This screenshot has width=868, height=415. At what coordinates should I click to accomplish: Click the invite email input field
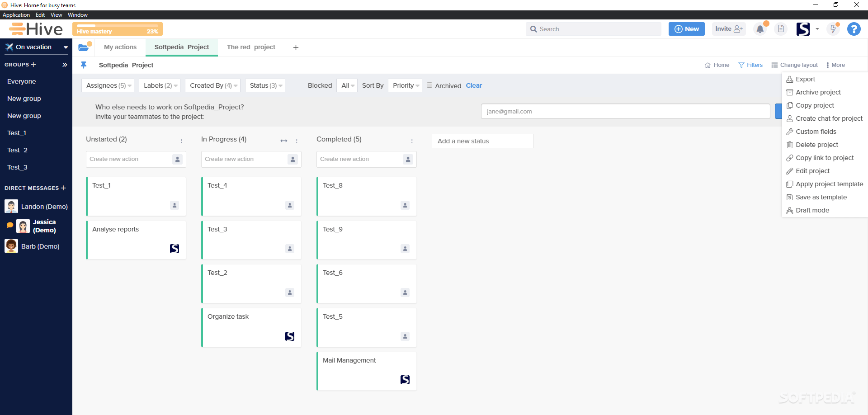pyautogui.click(x=625, y=111)
